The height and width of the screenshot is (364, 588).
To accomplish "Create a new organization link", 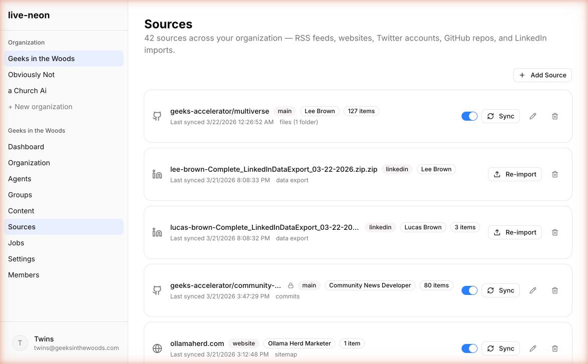I will click(40, 107).
